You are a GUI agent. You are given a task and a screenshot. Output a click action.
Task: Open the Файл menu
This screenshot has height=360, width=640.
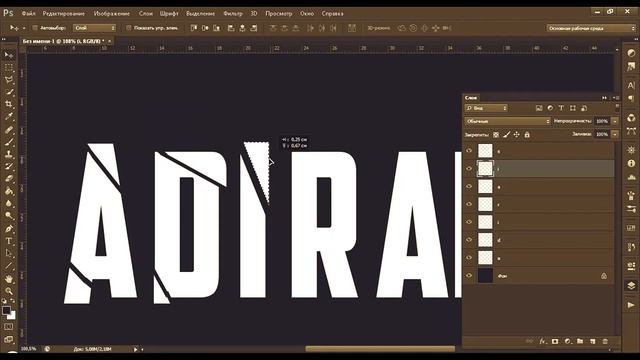point(29,13)
